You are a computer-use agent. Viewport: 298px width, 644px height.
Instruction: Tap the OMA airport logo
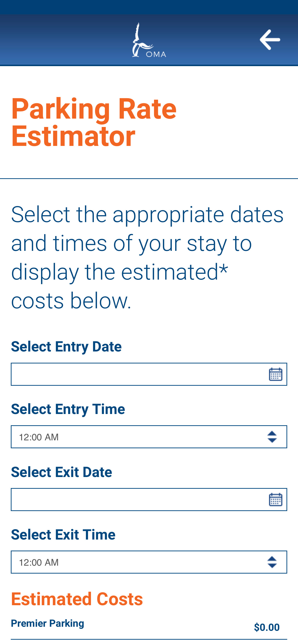149,40
